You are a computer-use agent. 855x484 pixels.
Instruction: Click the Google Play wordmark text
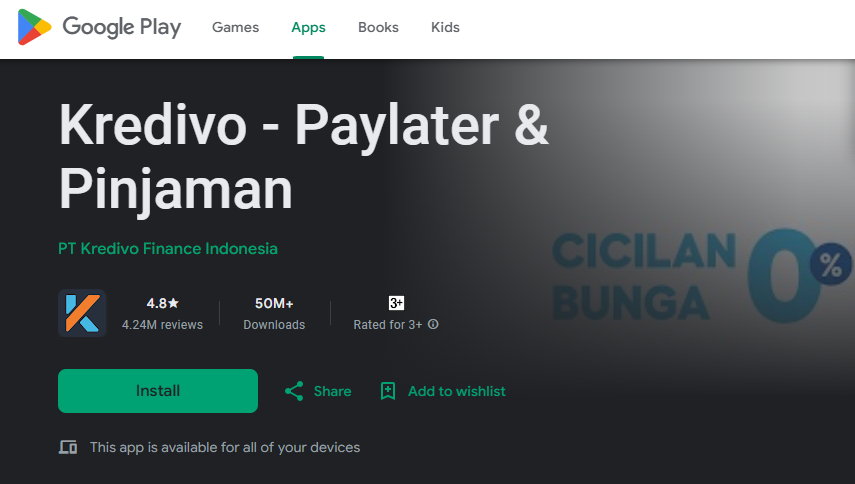point(122,27)
